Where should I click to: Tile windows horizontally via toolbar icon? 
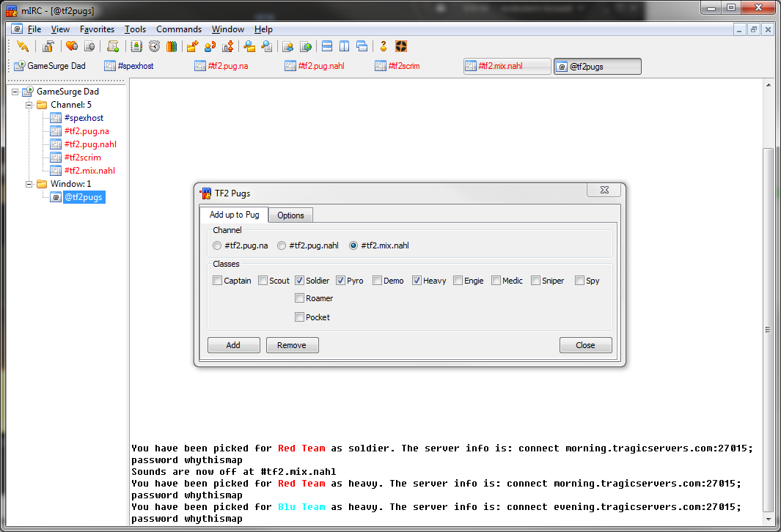[x=327, y=46]
